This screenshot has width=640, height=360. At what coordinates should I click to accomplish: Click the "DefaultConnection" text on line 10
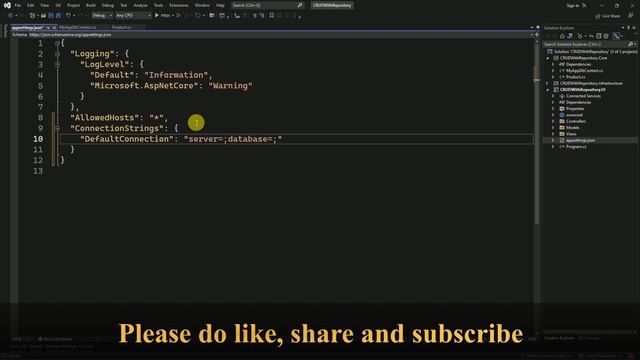[127, 139]
